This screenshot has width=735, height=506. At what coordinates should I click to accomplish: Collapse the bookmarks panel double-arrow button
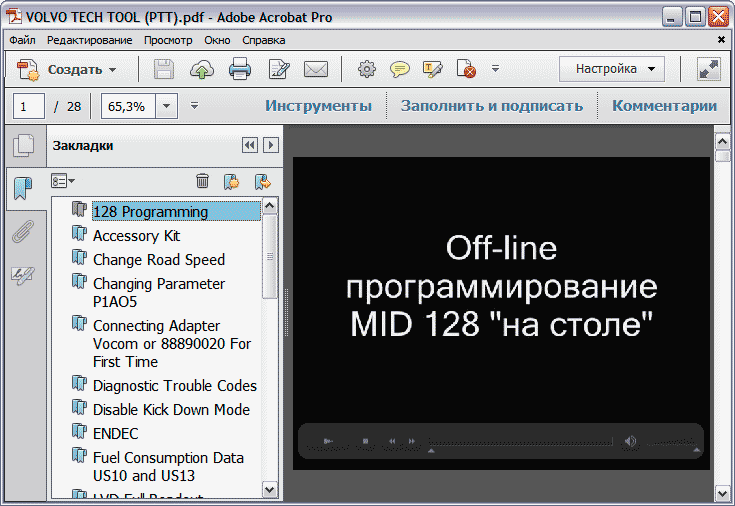pos(250,145)
